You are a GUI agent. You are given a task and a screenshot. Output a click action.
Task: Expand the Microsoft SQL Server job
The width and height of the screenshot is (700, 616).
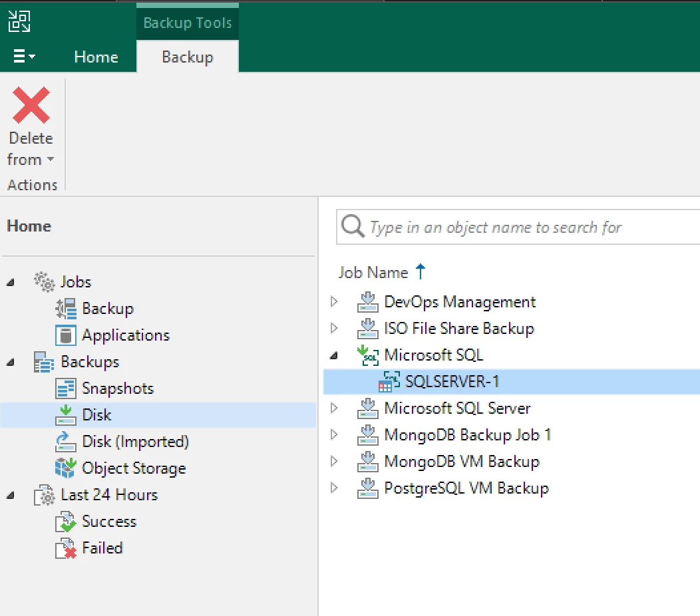click(x=334, y=408)
